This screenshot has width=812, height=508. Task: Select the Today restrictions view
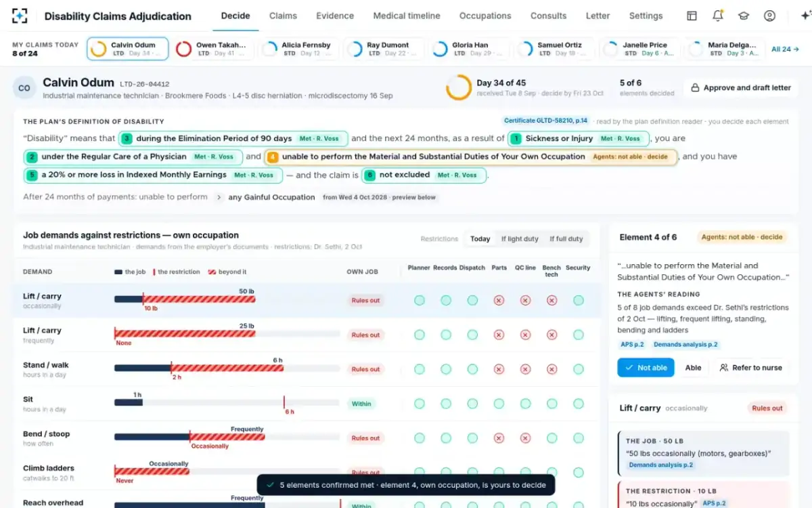(480, 239)
